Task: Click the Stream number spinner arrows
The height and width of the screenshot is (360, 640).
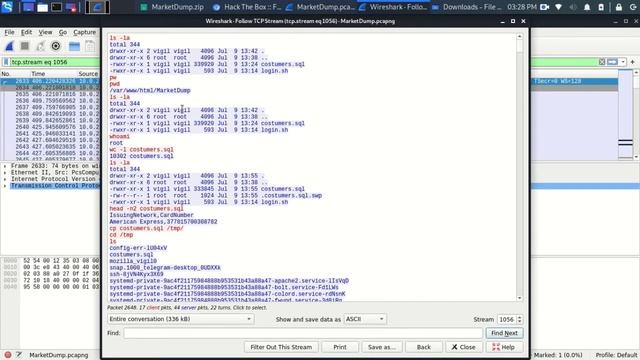Action: pyautogui.click(x=519, y=319)
